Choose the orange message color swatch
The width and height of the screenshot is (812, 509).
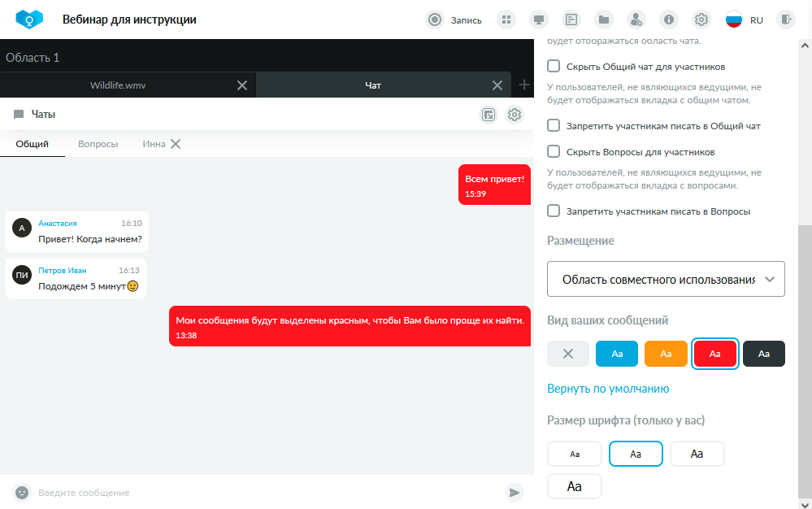[x=666, y=354]
